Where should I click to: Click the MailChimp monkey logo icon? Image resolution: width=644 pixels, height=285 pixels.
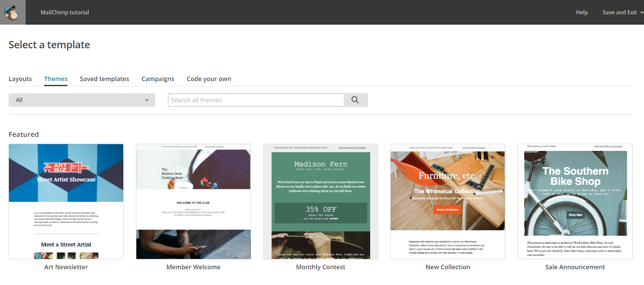point(12,12)
